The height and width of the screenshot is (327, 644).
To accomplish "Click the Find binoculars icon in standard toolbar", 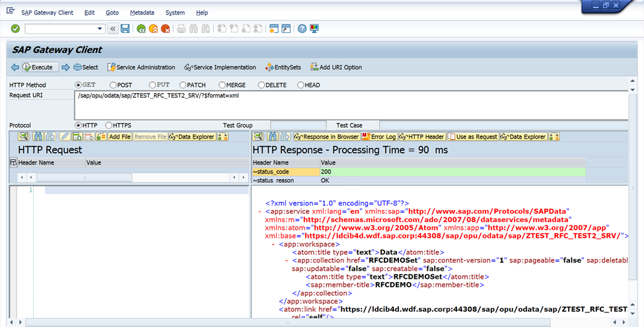I will [x=194, y=29].
